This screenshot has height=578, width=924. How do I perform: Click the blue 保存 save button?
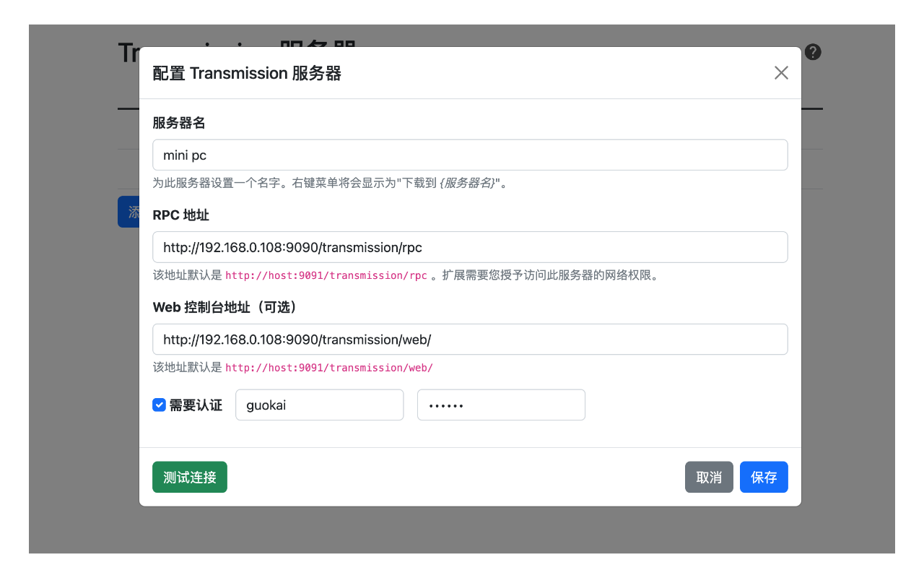[764, 477]
